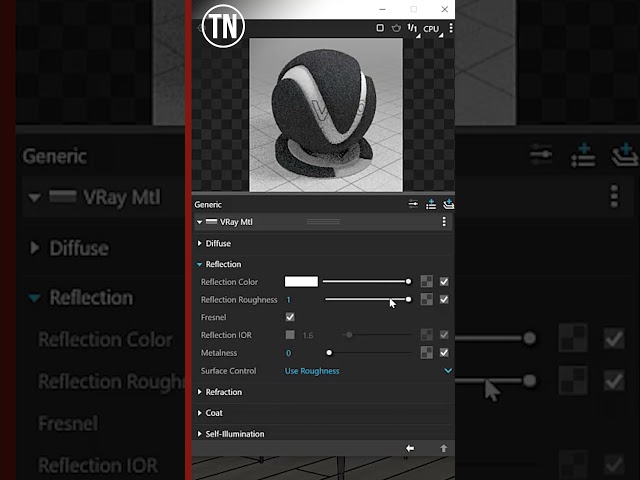Click the sliders icon beside Generic
640x480 pixels.
coord(413,204)
